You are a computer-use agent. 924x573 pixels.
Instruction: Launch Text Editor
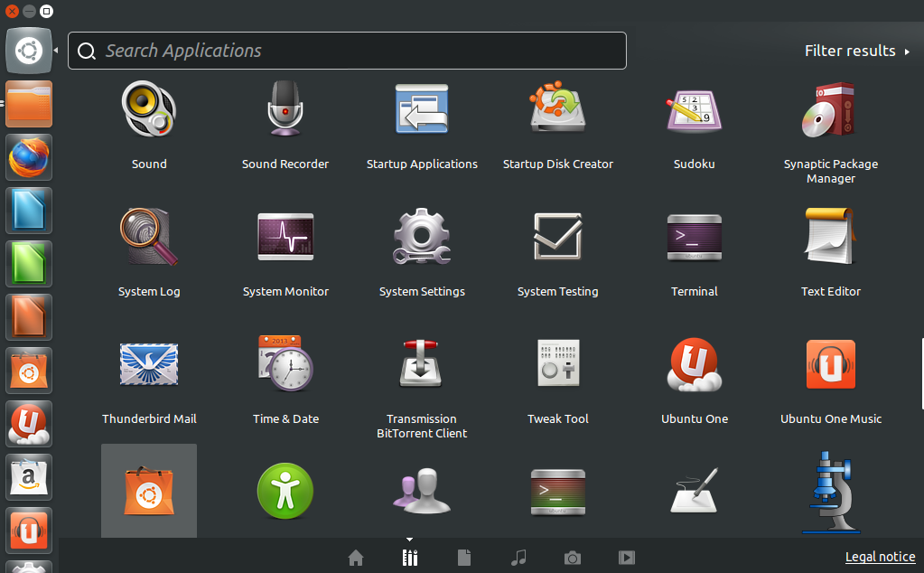[831, 237]
